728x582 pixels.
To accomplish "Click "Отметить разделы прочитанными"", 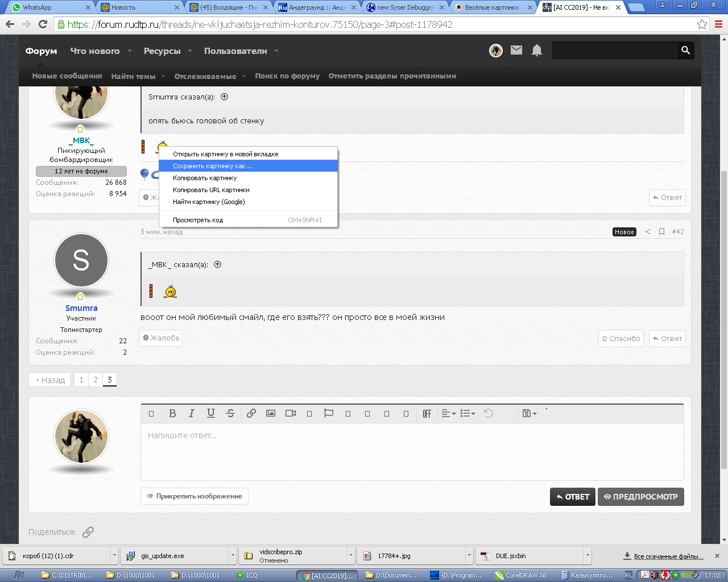I will coord(392,76).
